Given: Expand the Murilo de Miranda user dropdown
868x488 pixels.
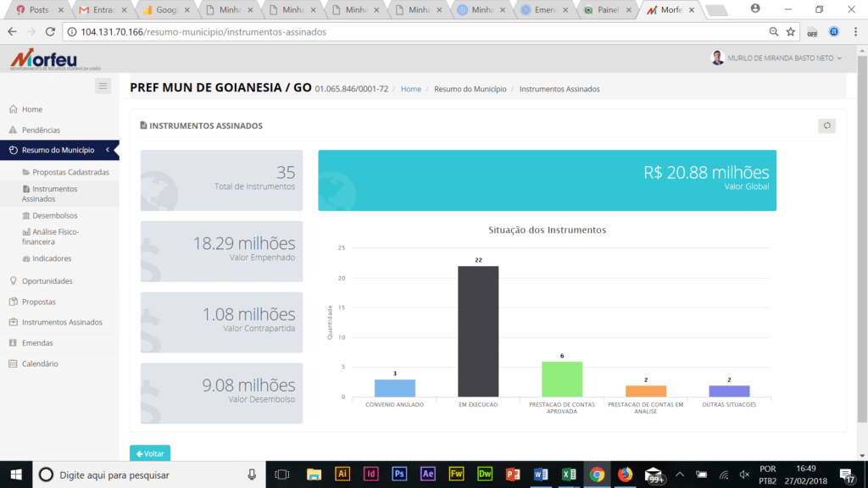Looking at the screenshot, I should coord(776,58).
